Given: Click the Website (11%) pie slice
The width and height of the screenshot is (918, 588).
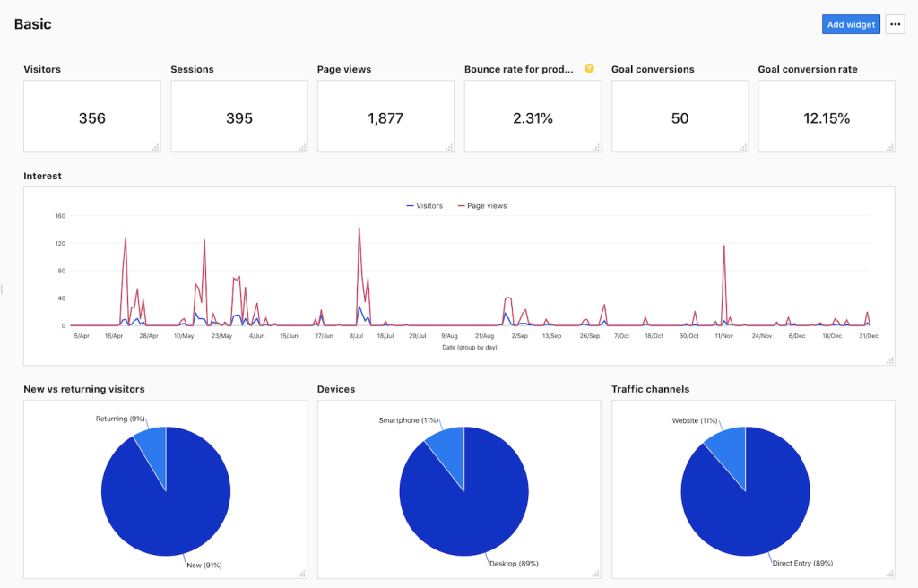Looking at the screenshot, I should coord(731,448).
